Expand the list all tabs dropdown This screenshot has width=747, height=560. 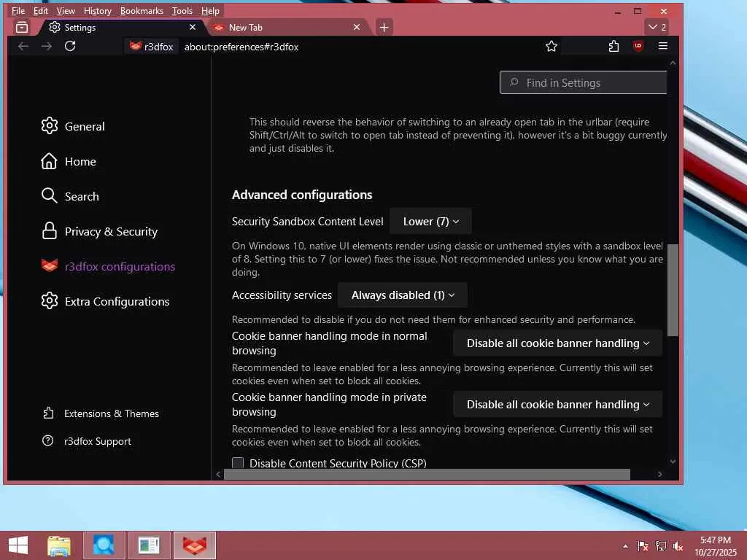657,27
